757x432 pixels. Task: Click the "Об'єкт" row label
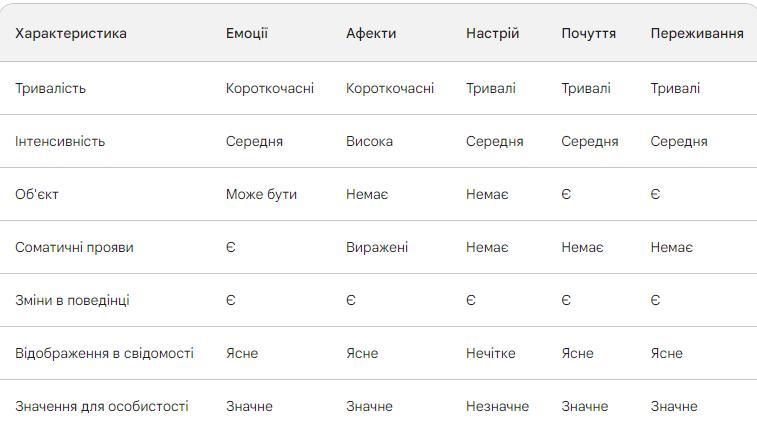point(37,194)
